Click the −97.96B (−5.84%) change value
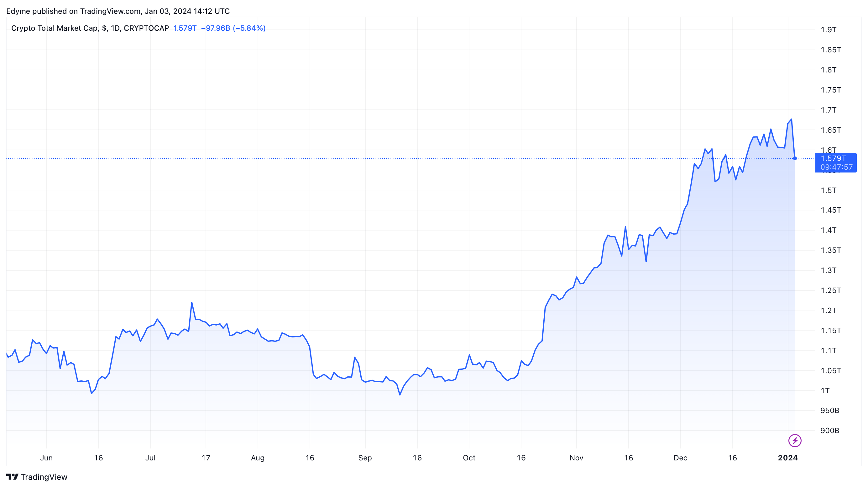The height and width of the screenshot is (488, 868). (233, 28)
